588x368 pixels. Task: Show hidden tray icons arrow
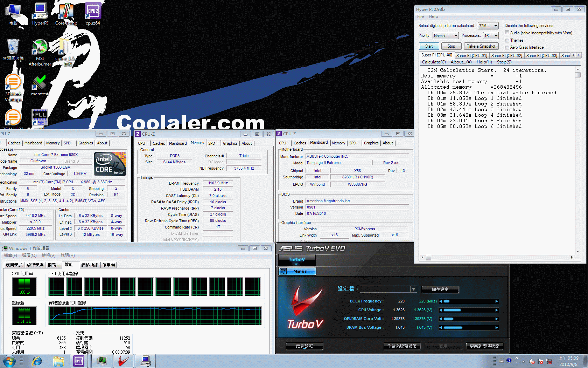pyautogui.click(x=524, y=361)
